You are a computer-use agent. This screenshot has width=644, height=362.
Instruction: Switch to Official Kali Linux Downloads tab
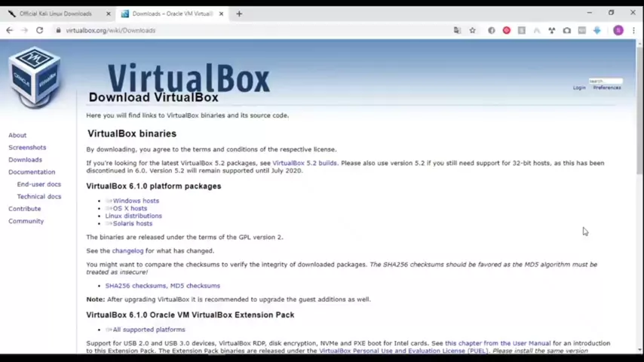coord(55,14)
